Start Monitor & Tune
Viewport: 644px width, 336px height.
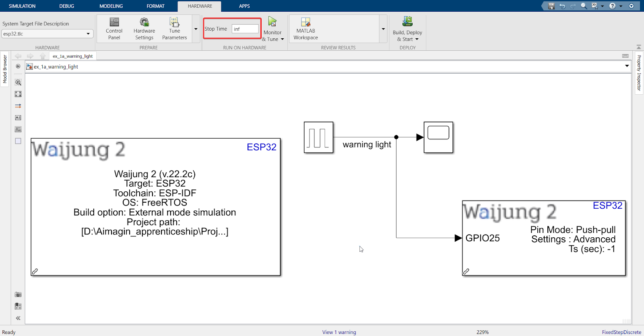[x=272, y=25]
